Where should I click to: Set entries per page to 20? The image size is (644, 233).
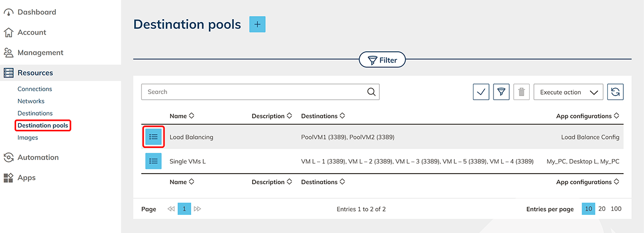point(602,209)
